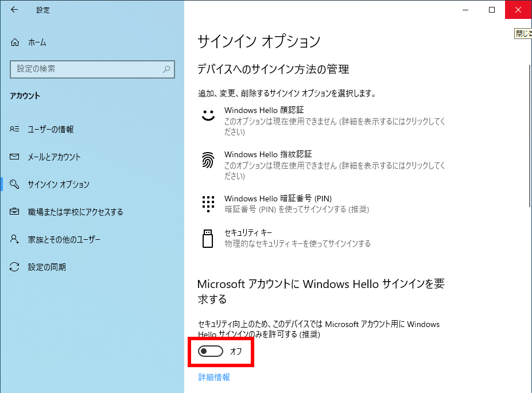Click the デバイスへのサインイン方法の管理 heading
Viewport: 532px width, 393px height.
273,69
